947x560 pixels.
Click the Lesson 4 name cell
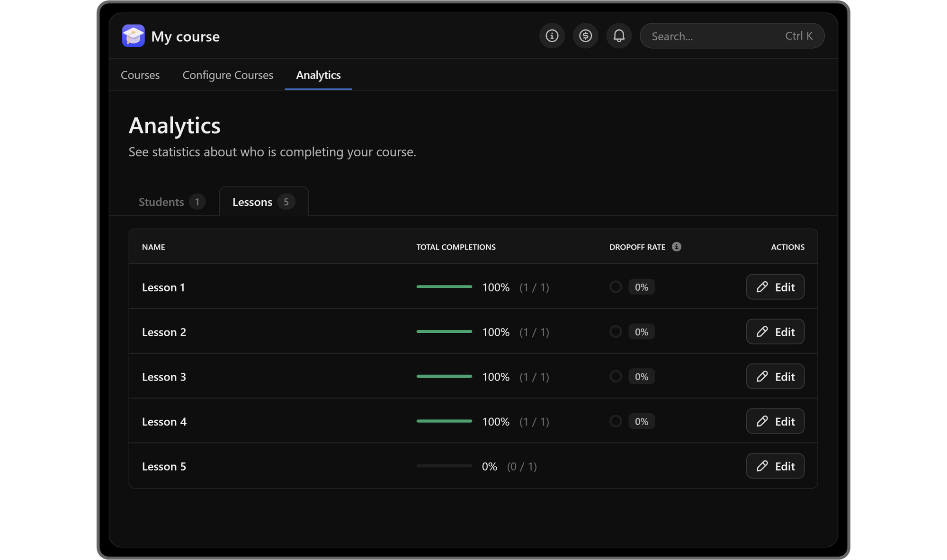[x=164, y=421]
